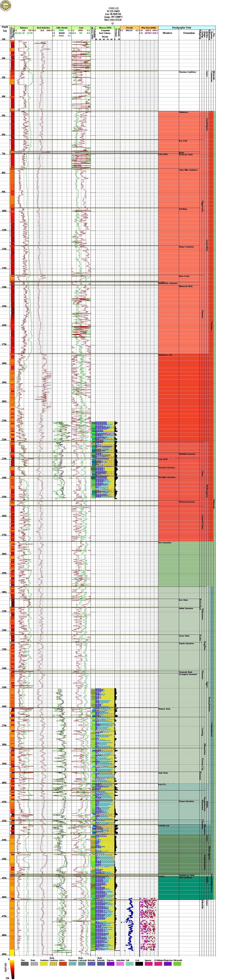The height and width of the screenshot is (980, 225).
Task: Click the Depth Log track header
Action: point(5,29)
